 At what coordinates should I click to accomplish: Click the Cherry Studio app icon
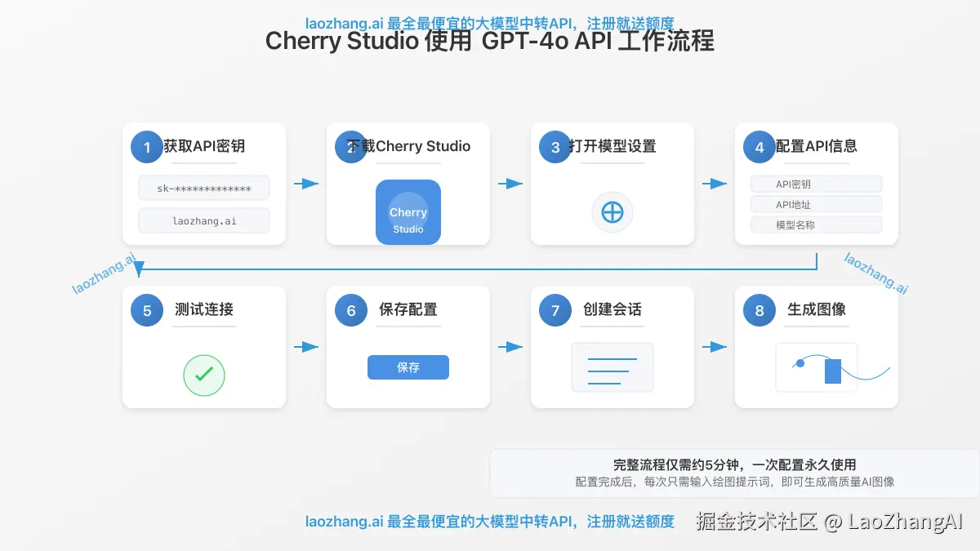point(408,212)
